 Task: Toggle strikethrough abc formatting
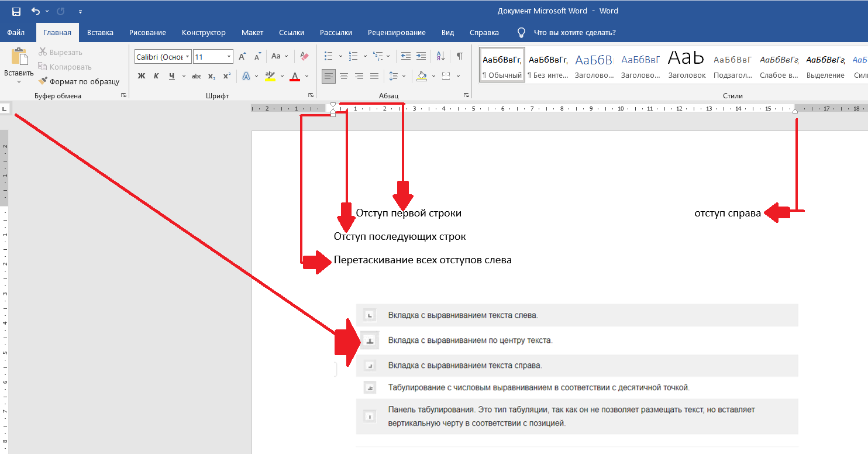point(197,76)
